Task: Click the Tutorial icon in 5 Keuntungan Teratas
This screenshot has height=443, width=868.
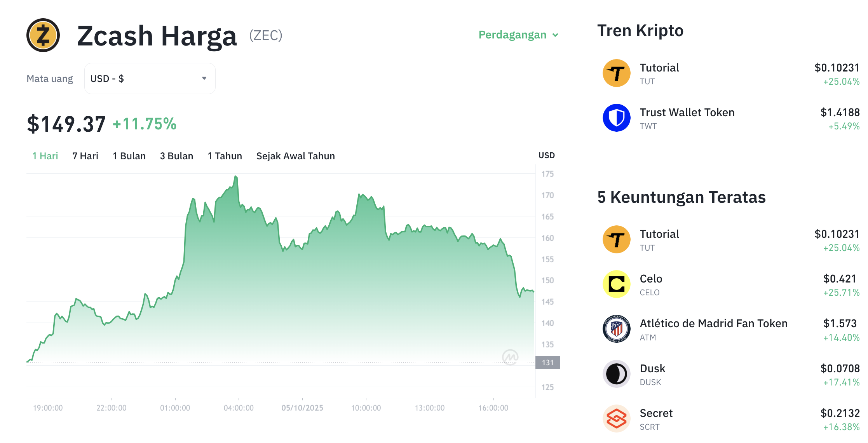Action: pos(616,239)
